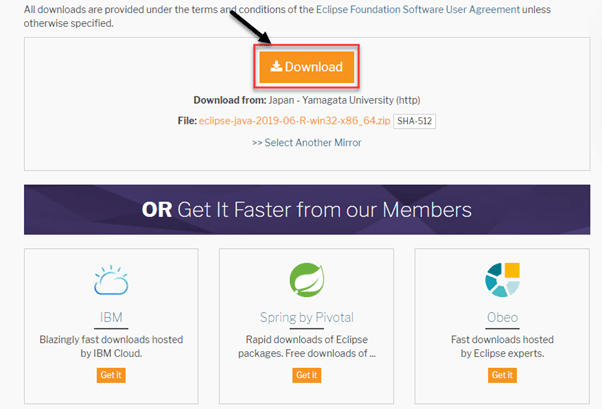Click the orange Download button
The width and height of the screenshot is (602, 409).
coord(307,67)
